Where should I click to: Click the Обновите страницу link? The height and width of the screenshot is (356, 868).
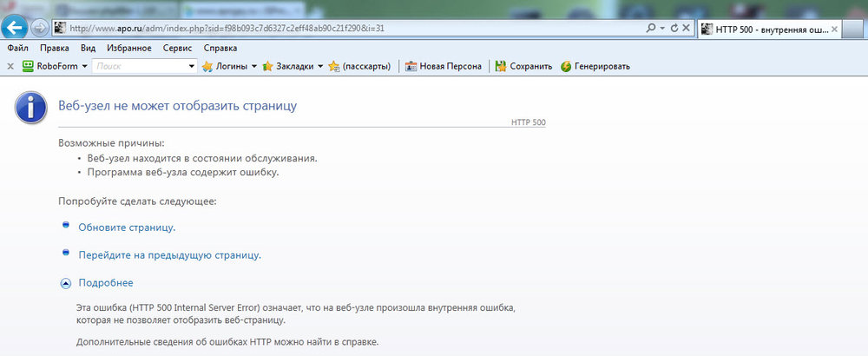click(x=127, y=227)
